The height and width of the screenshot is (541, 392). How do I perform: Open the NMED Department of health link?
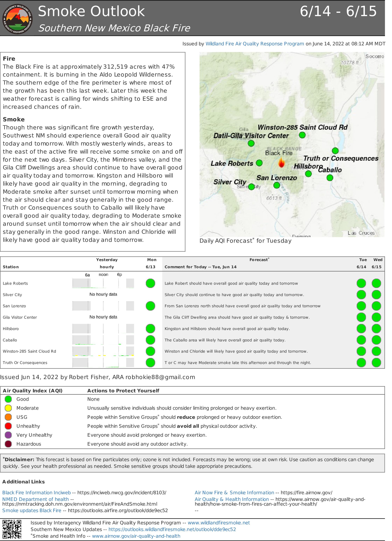(x=36, y=499)
